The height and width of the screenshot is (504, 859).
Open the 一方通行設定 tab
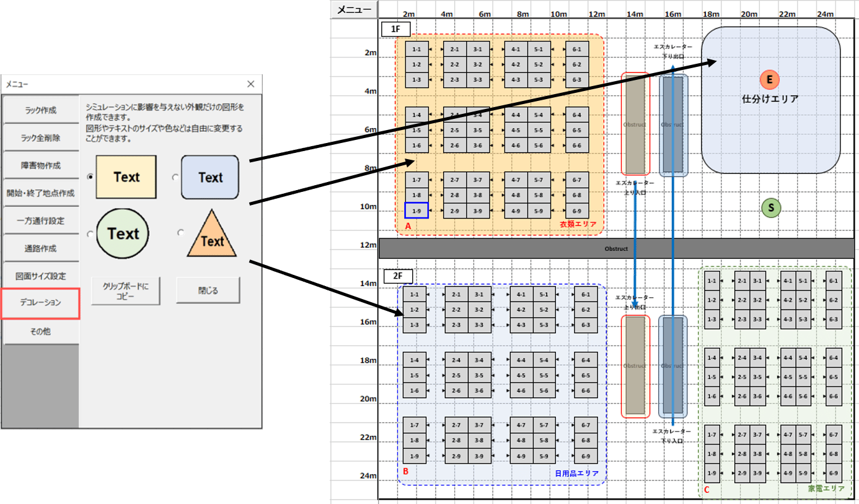pyautogui.click(x=40, y=220)
